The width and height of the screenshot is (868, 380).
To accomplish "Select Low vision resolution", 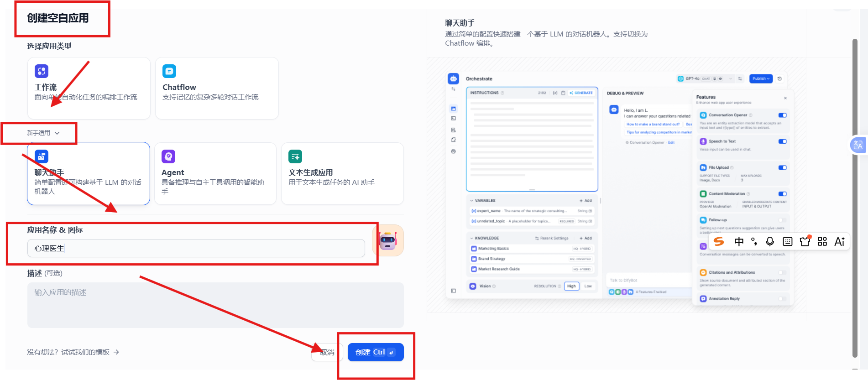I will tap(588, 286).
